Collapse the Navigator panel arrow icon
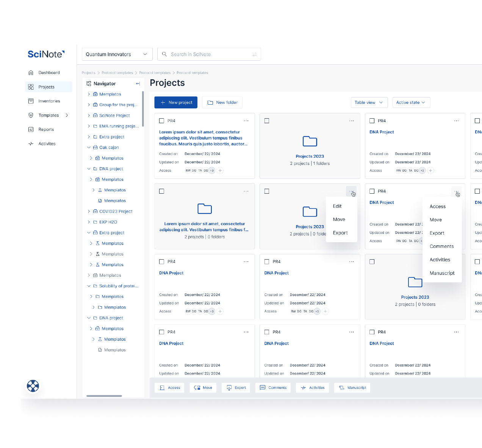482x448 pixels. [138, 84]
